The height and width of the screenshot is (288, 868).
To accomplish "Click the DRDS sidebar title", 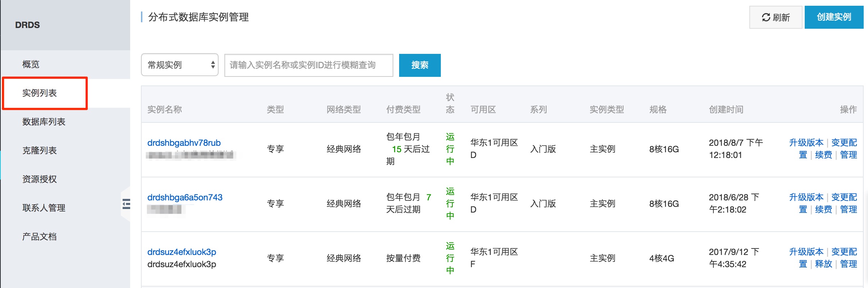I will tap(27, 25).
